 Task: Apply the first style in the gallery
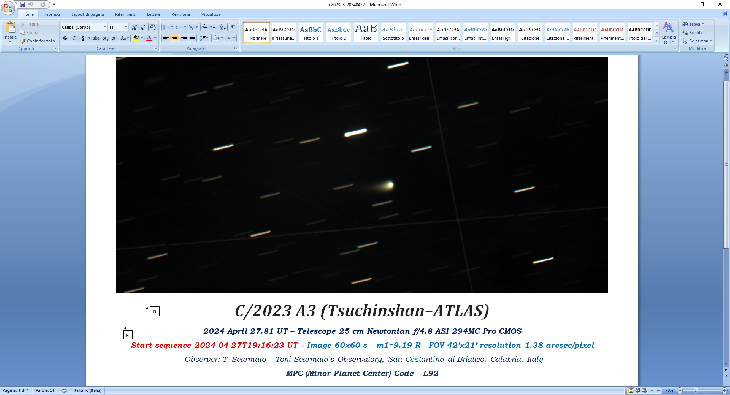[x=256, y=32]
